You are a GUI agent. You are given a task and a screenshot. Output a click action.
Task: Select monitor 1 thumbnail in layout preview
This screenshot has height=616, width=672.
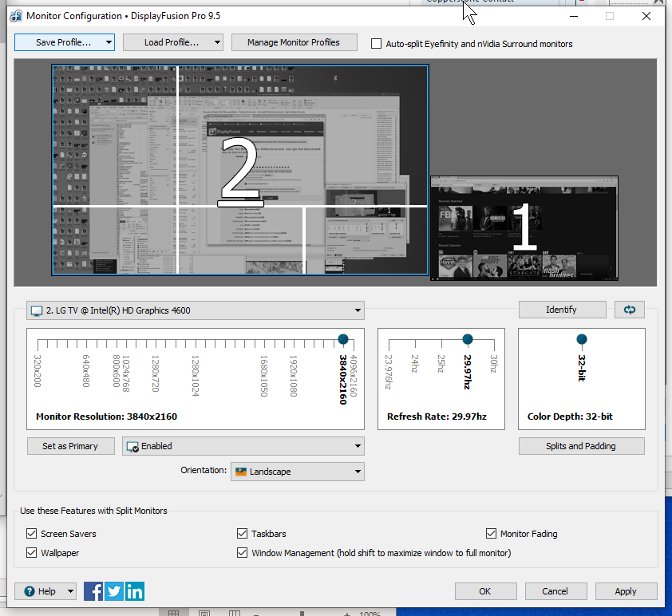pyautogui.click(x=524, y=228)
